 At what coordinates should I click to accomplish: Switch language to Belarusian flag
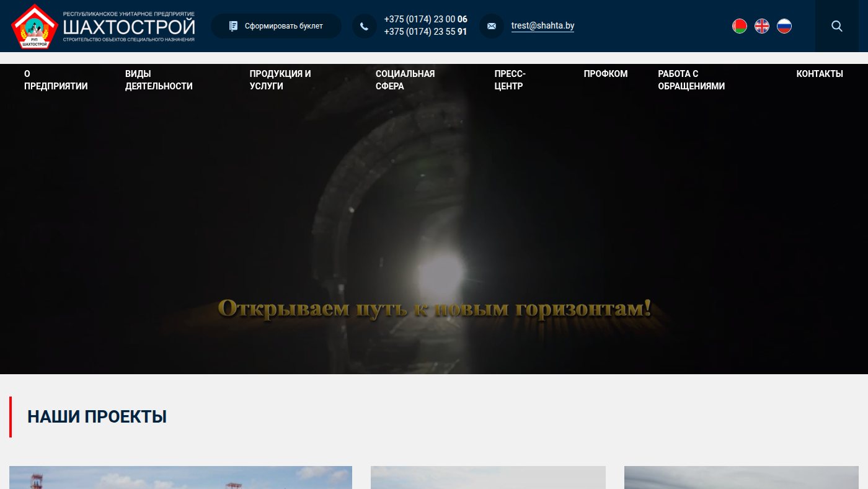coord(740,26)
